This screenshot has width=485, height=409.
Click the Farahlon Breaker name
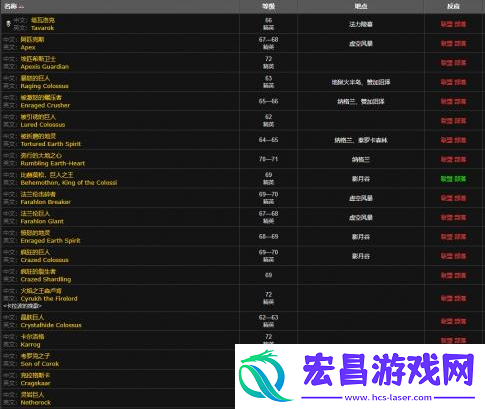pos(46,202)
